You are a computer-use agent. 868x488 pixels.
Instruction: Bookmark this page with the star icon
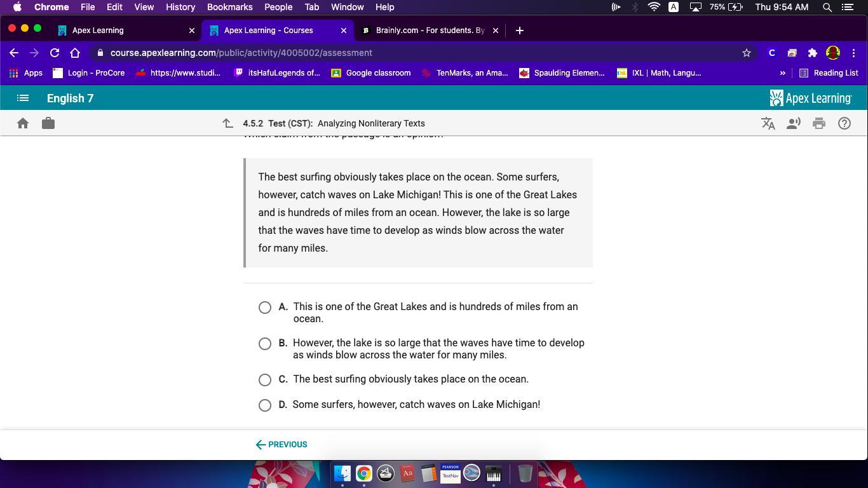747,53
